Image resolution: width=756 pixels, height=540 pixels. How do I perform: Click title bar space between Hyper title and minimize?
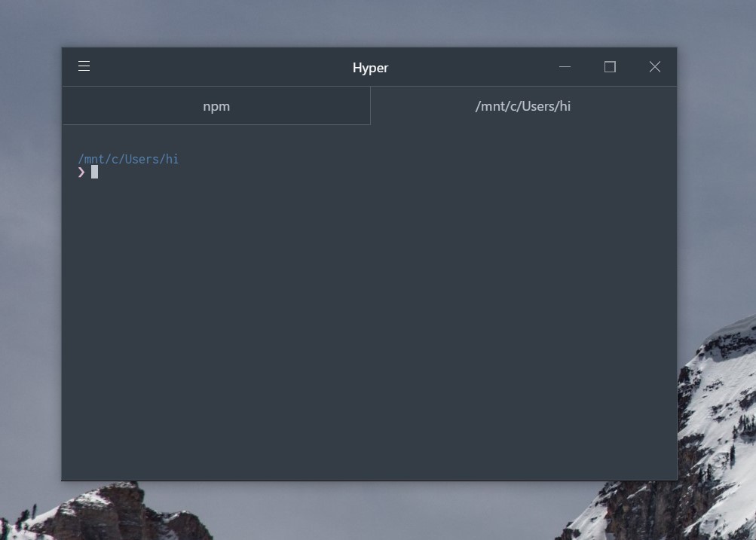pyautogui.click(x=475, y=67)
